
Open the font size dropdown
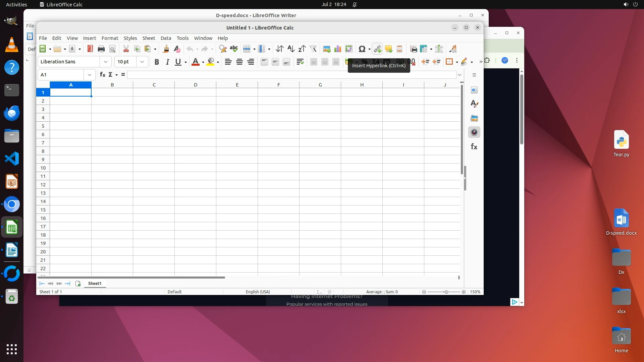[142, 62]
